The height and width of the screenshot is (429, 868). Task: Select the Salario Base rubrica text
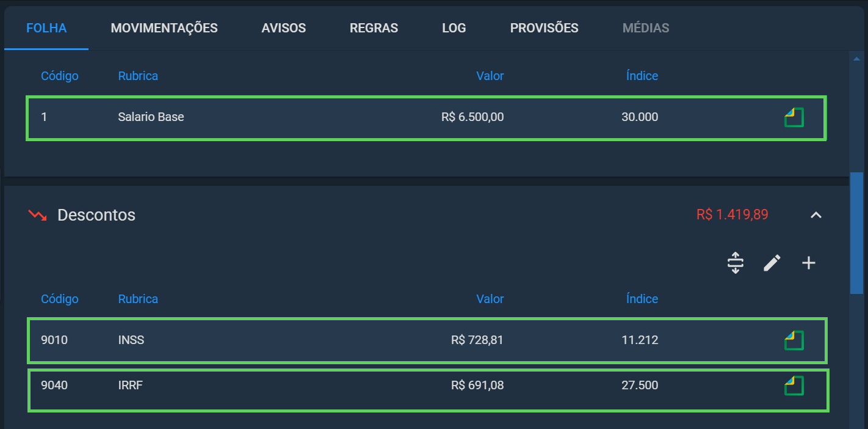151,117
